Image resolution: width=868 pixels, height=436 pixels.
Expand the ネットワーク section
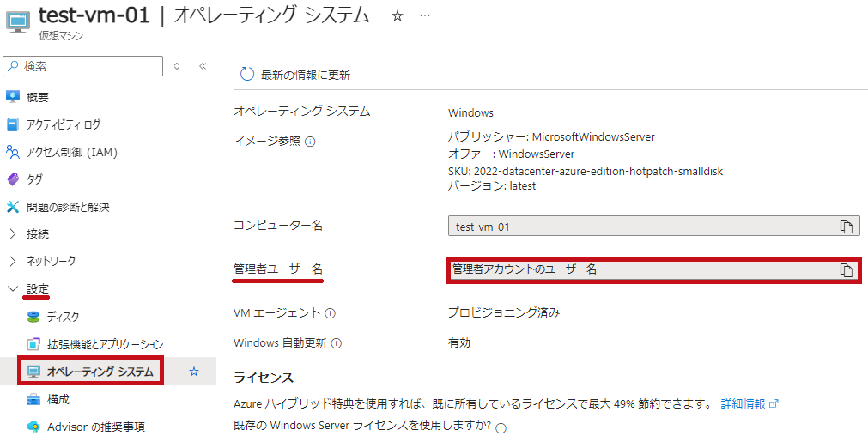tap(13, 261)
